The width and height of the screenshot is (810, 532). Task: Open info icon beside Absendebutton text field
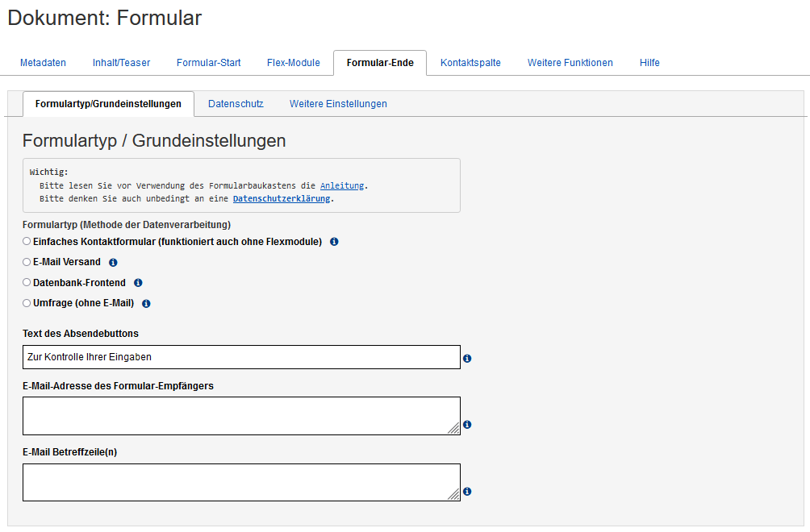pos(466,358)
